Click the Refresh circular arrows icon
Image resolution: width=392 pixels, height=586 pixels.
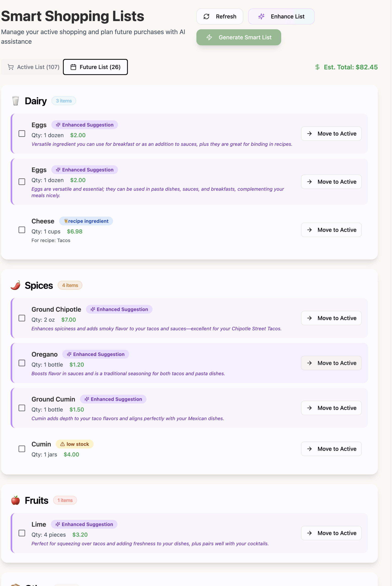pyautogui.click(x=206, y=16)
